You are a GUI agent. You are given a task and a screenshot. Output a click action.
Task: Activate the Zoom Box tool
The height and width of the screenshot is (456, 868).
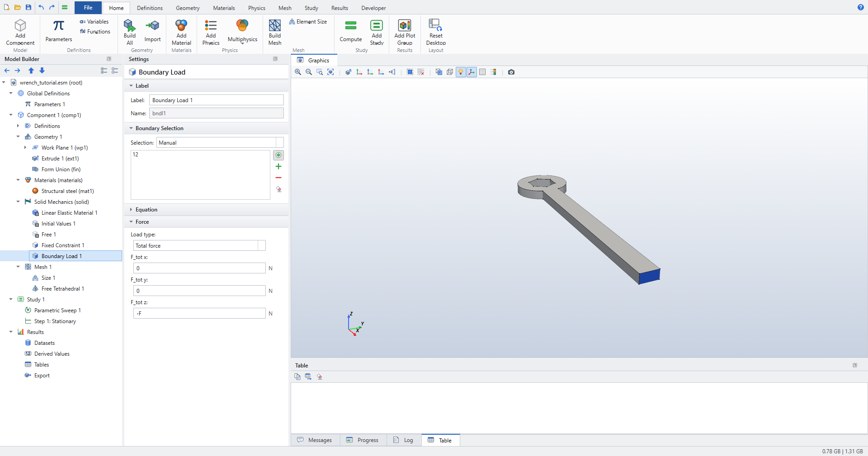320,72
